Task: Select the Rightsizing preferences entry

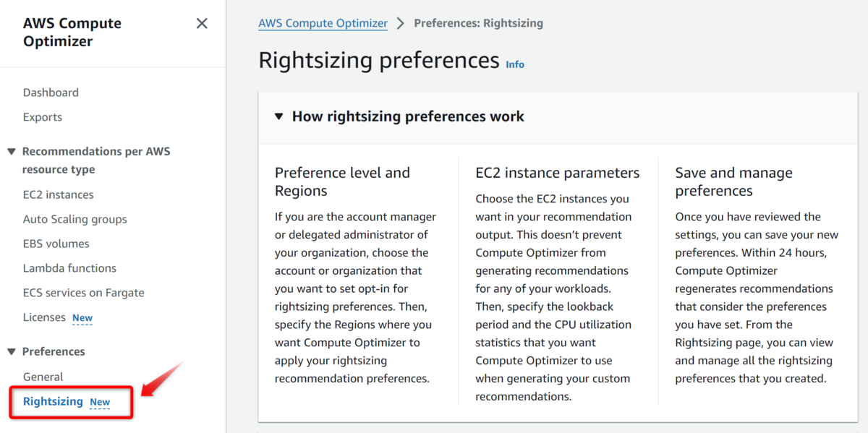Action: (x=54, y=401)
